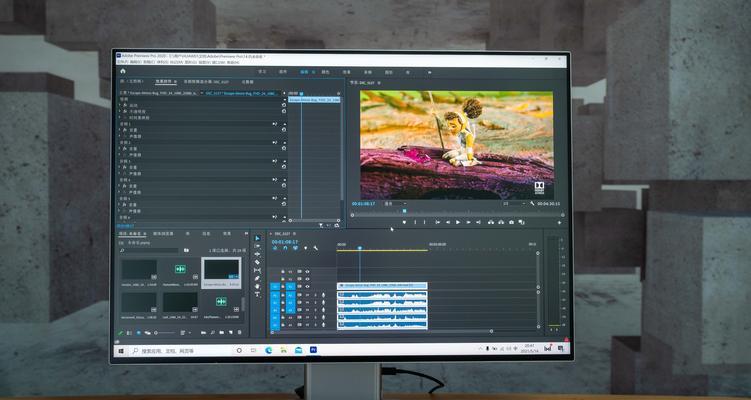Click the Project panel search field
Viewport: 751px width, 400px height.
[x=149, y=250]
